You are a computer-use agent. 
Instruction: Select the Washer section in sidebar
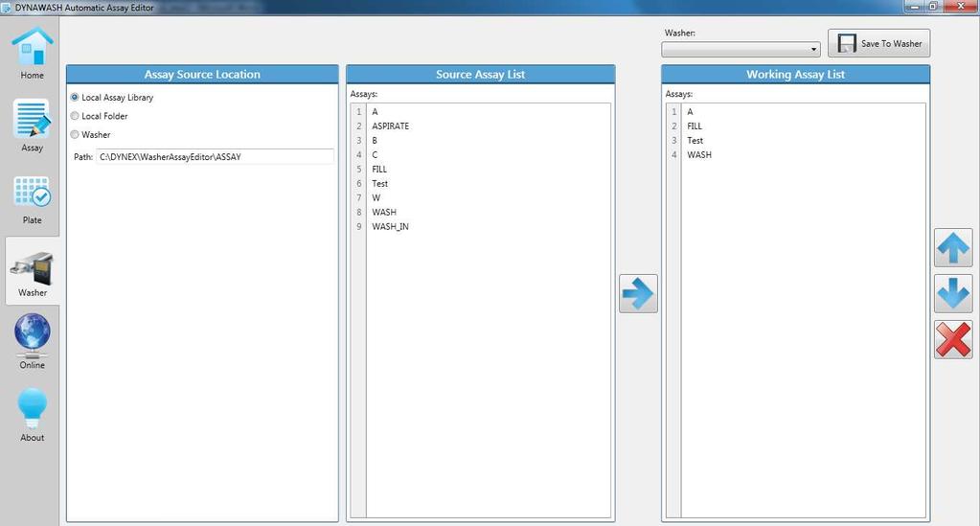click(32, 272)
